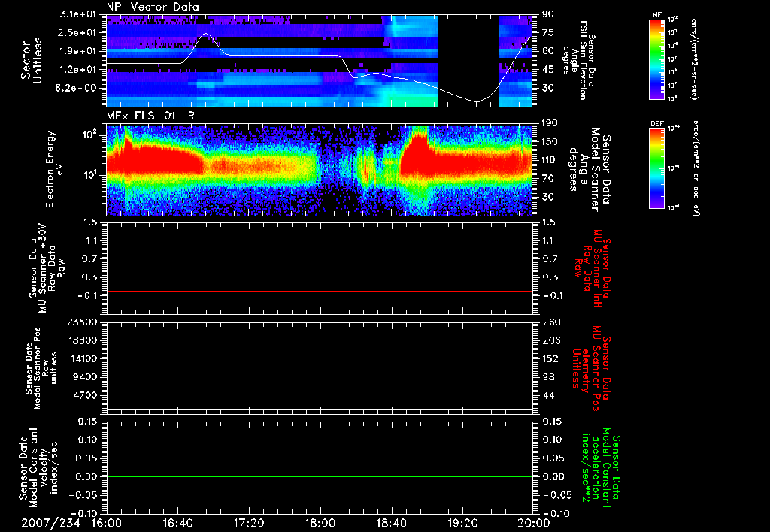The image size is (770, 532).
Task: Click the 2.5e+01 sector tick label
Action: [x=78, y=32]
